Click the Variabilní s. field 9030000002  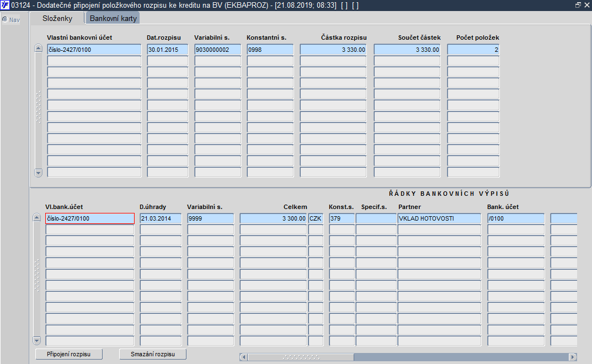pyautogui.click(x=217, y=50)
